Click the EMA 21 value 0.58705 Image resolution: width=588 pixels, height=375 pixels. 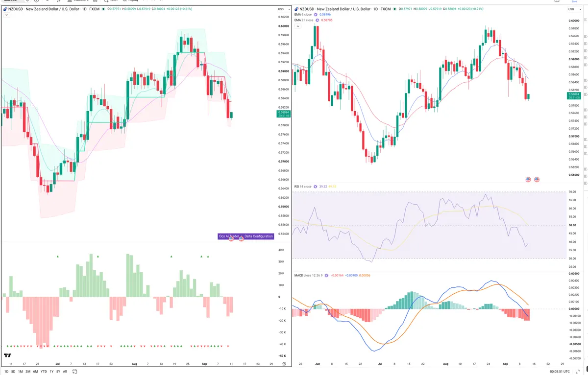click(x=327, y=20)
